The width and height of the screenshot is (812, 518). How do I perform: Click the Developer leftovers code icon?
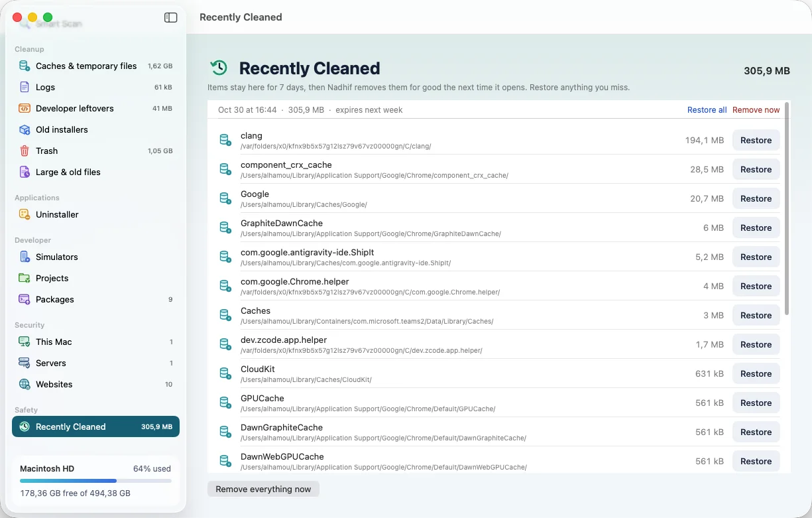pyautogui.click(x=25, y=108)
